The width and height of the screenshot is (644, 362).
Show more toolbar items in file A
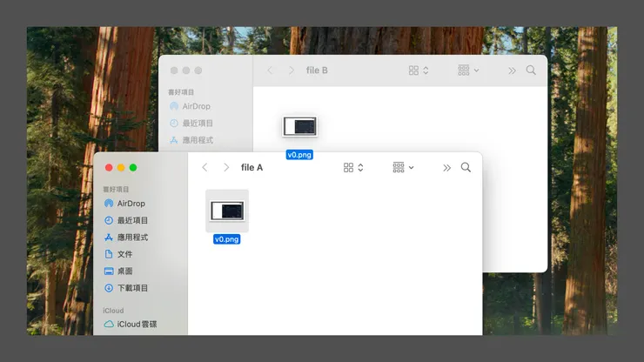[x=446, y=168]
